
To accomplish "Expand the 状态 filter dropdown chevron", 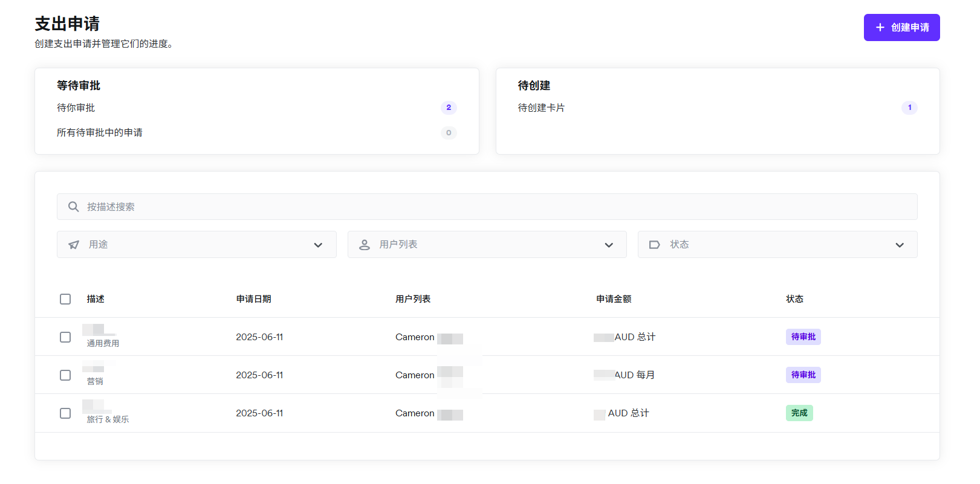I will click(900, 245).
